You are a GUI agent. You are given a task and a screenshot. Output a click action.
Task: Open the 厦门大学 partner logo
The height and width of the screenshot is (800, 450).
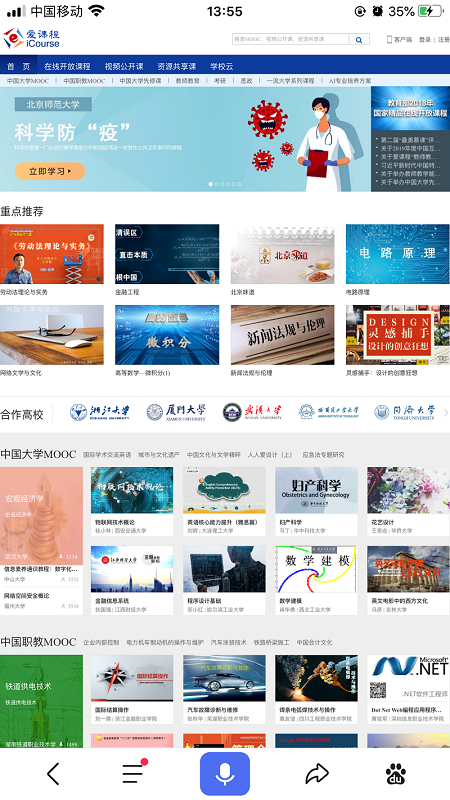point(176,412)
